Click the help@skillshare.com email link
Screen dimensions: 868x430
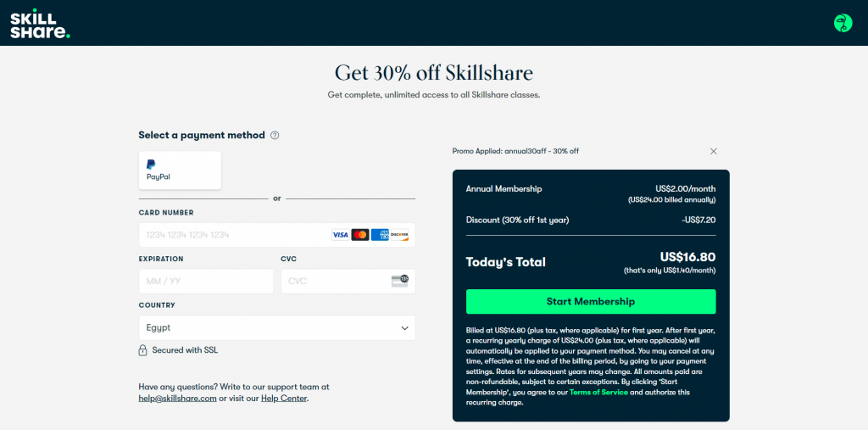(177, 399)
